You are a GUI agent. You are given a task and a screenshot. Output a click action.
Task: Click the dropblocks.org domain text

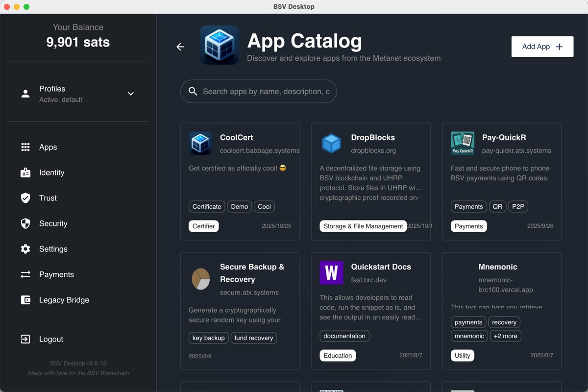coord(373,151)
